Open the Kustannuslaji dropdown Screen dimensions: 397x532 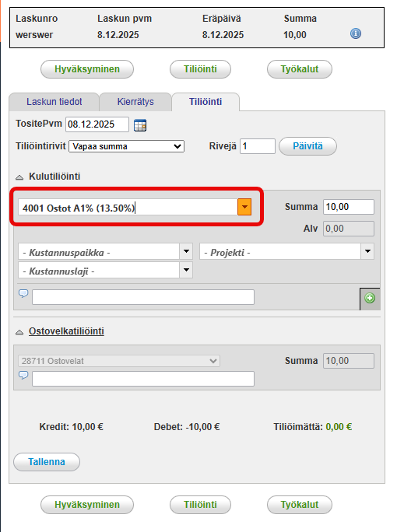coord(186,270)
